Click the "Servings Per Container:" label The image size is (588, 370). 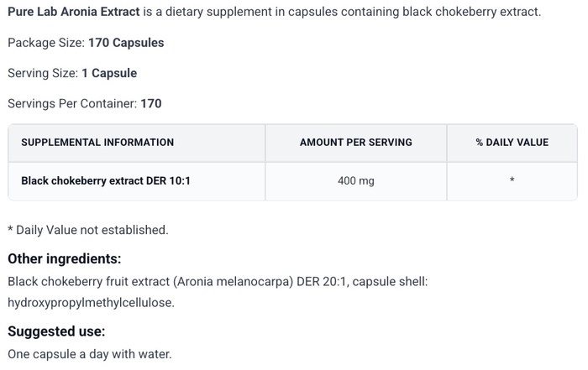[x=72, y=103]
